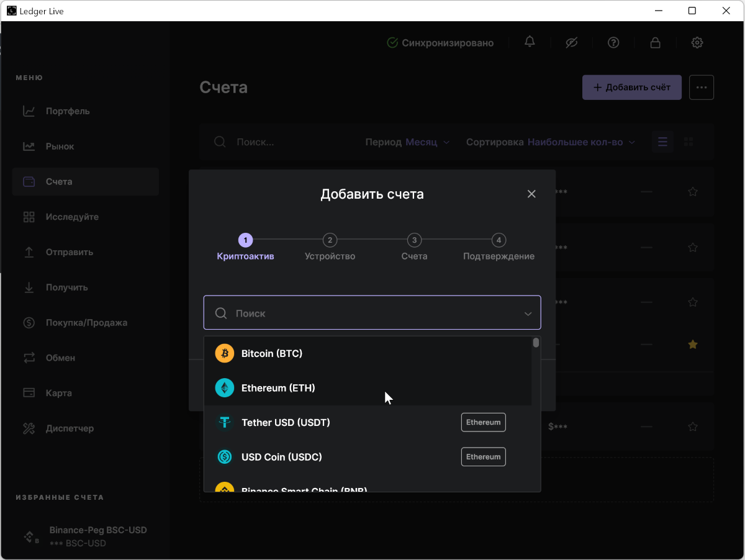
Task: Click Добавить счёт button
Action: (631, 88)
